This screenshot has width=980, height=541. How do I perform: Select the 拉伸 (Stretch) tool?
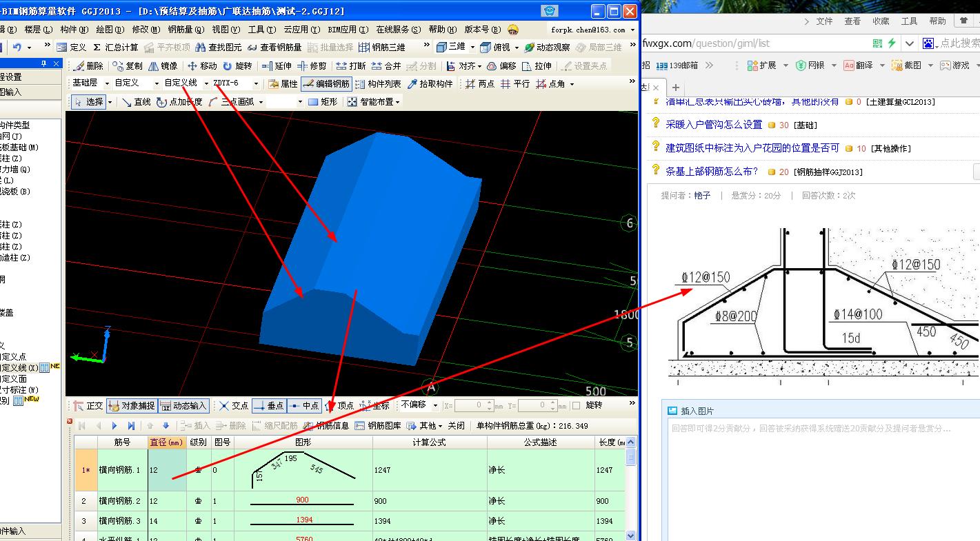pos(537,66)
